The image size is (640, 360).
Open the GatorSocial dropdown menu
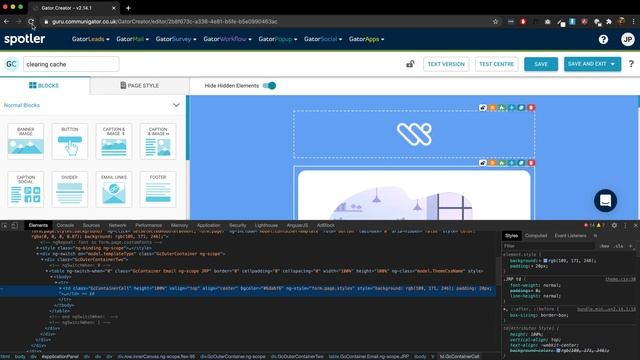pos(323,39)
